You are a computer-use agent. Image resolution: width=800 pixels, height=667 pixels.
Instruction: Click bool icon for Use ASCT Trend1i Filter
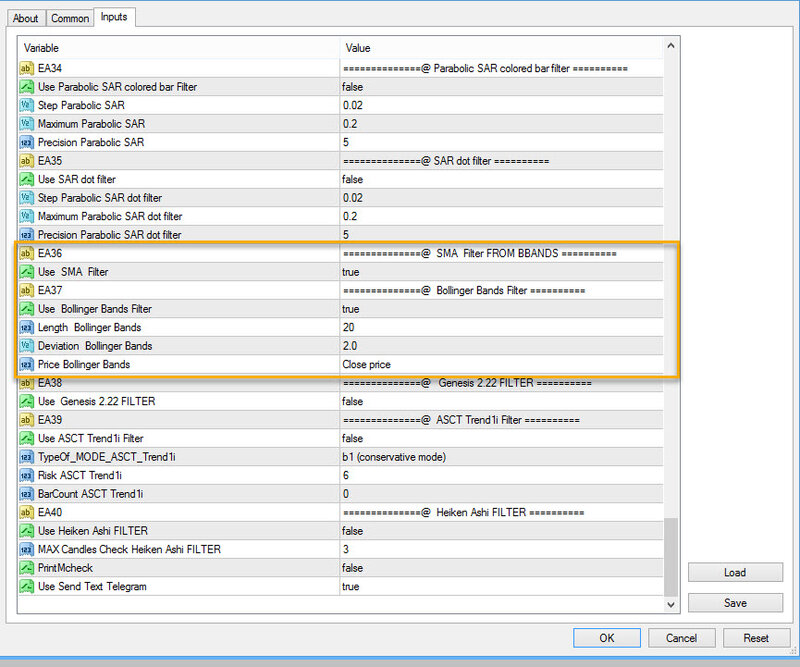click(27, 438)
